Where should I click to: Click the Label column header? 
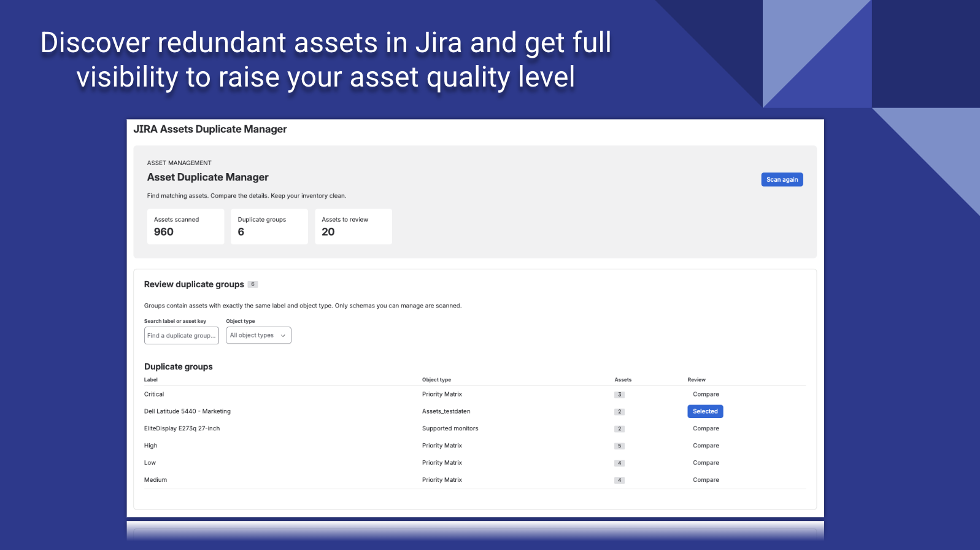pyautogui.click(x=151, y=379)
